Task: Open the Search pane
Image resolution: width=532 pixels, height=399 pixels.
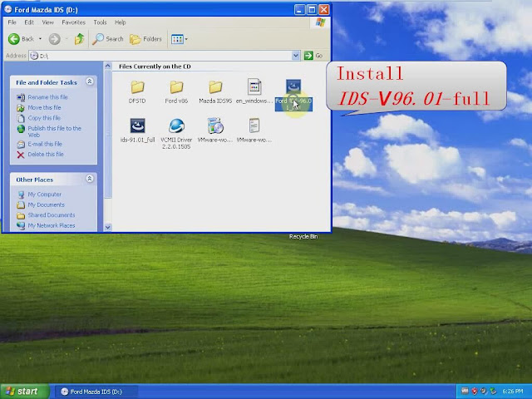Action: [108, 39]
